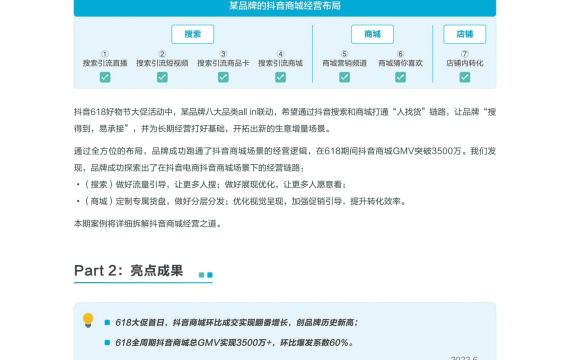Click the text 商城猜你喜欢
The height and width of the screenshot is (360, 570).
(x=400, y=63)
